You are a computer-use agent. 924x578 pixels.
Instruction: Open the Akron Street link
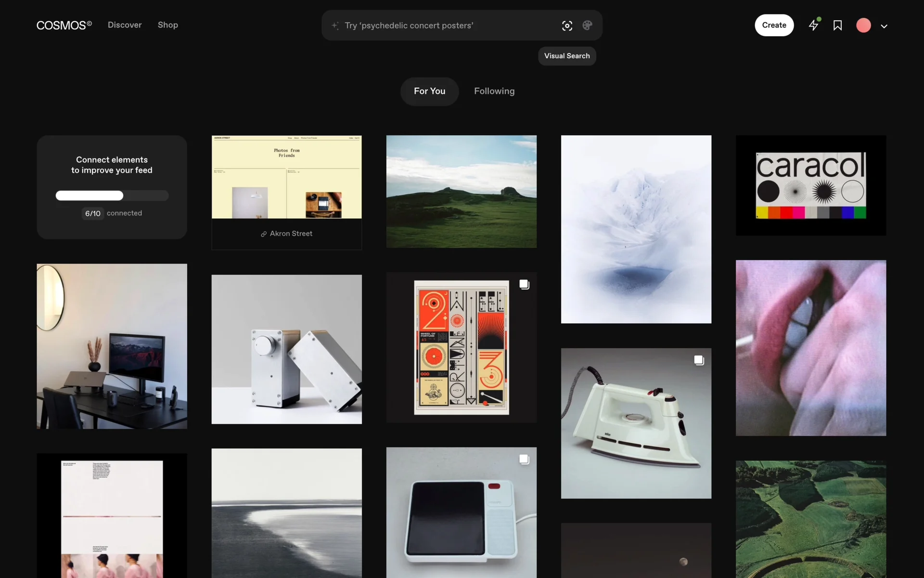[287, 234]
